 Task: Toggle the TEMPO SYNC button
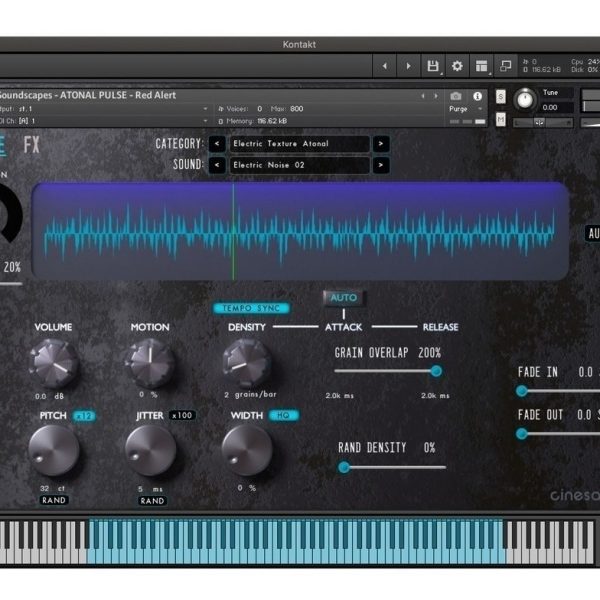[x=251, y=308]
